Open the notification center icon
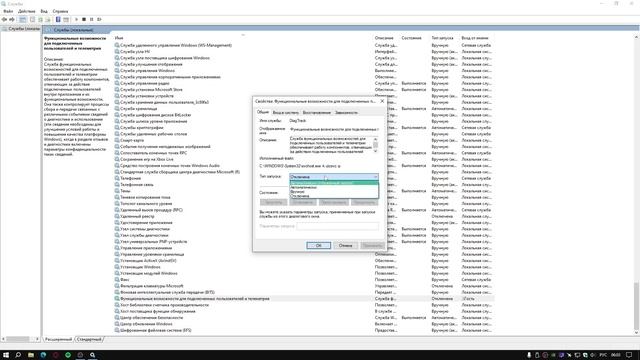Screen dimensions: 640x360 pyautogui.click(x=629, y=355)
